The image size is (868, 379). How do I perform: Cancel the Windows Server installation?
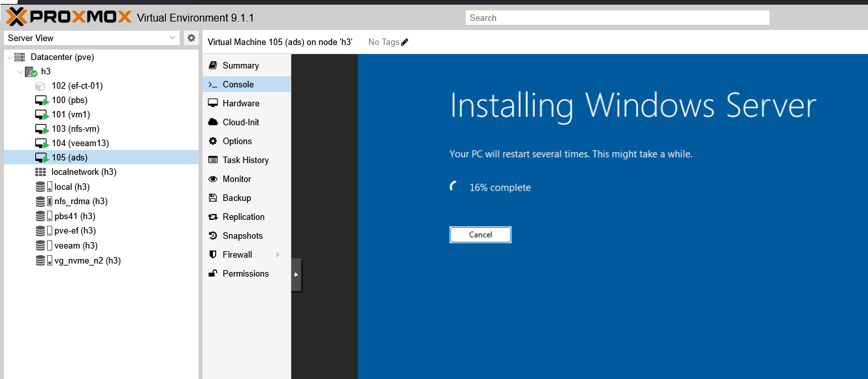481,235
